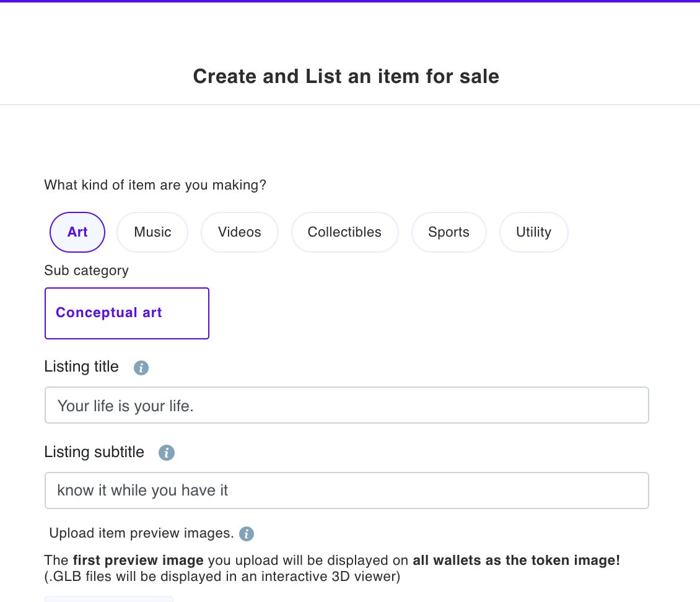Click the bold first preview image text
This screenshot has height=602, width=700.
tap(138, 561)
